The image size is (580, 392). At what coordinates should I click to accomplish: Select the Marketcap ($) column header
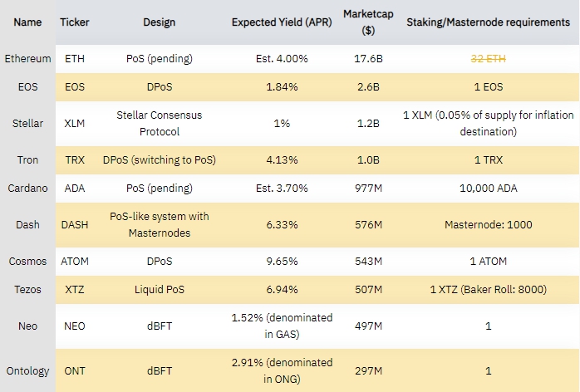click(x=366, y=22)
